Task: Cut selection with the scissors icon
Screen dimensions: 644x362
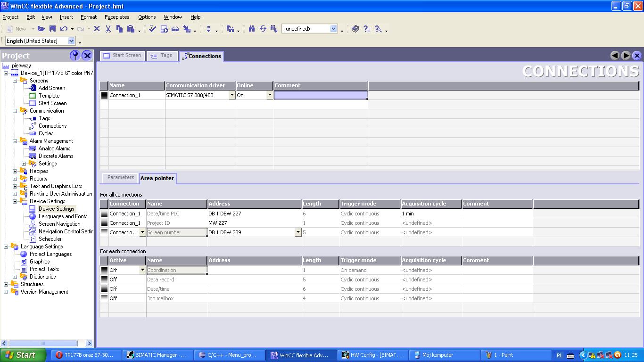Action: [108, 29]
